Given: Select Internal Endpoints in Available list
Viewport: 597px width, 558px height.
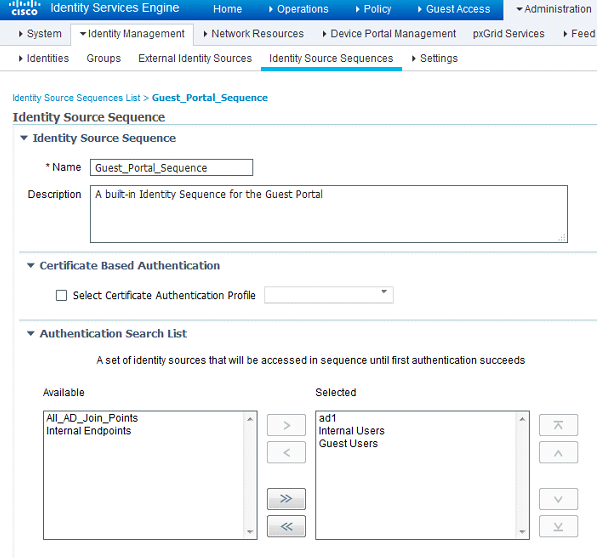Looking at the screenshot, I should click(x=89, y=430).
